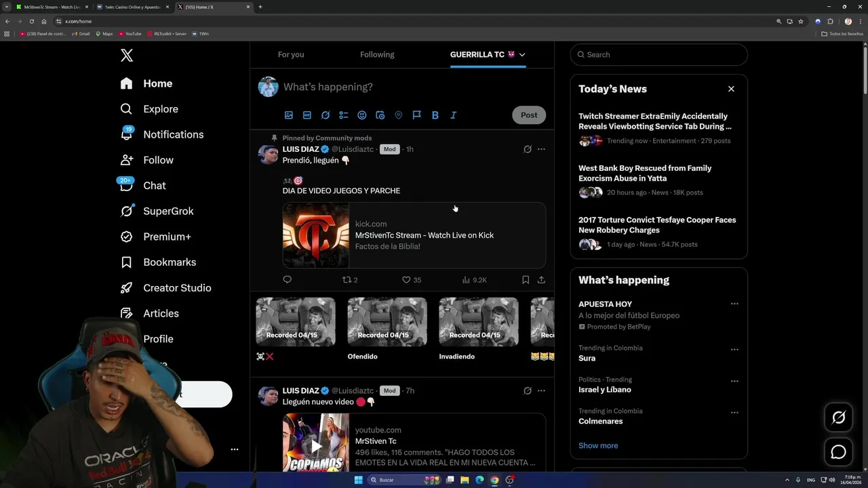Play the MrStiven Tc YouTube video preview
868x488 pixels.
[316, 446]
